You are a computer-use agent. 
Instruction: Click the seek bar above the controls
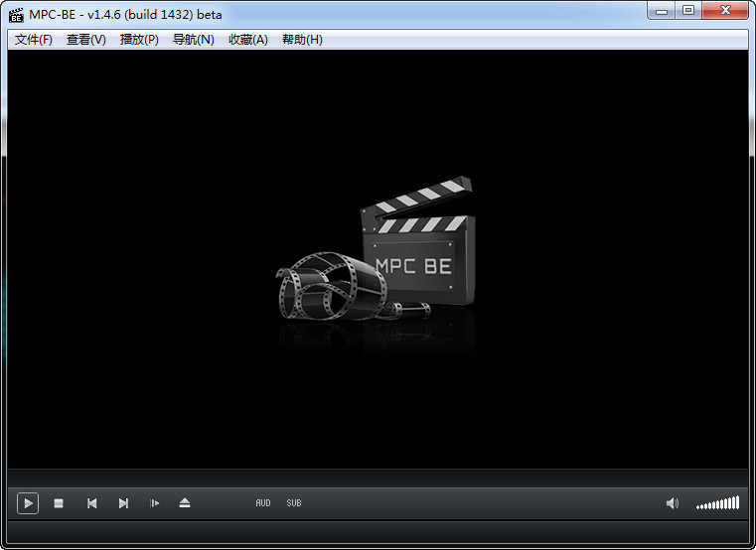(378, 478)
